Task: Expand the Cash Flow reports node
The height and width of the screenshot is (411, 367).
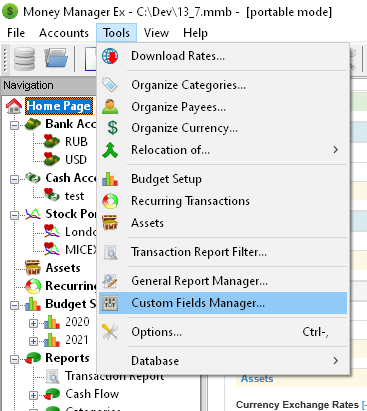Action: (x=33, y=395)
